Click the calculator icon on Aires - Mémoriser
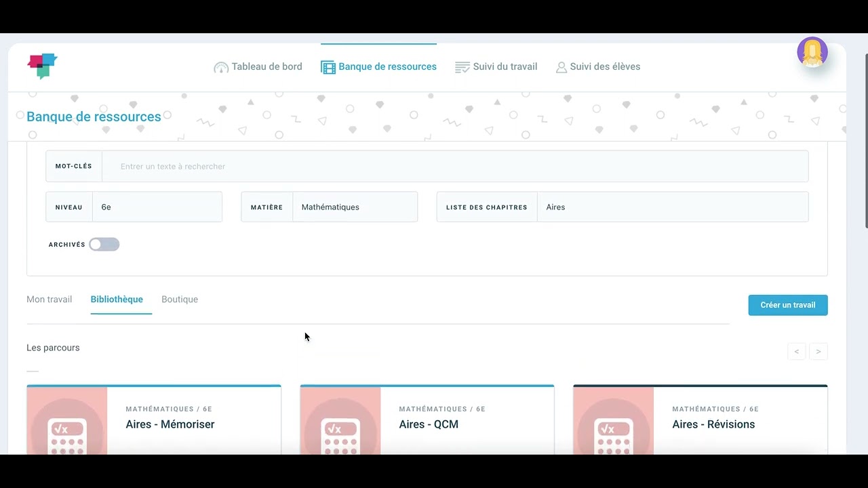This screenshot has width=868, height=488. (x=68, y=435)
